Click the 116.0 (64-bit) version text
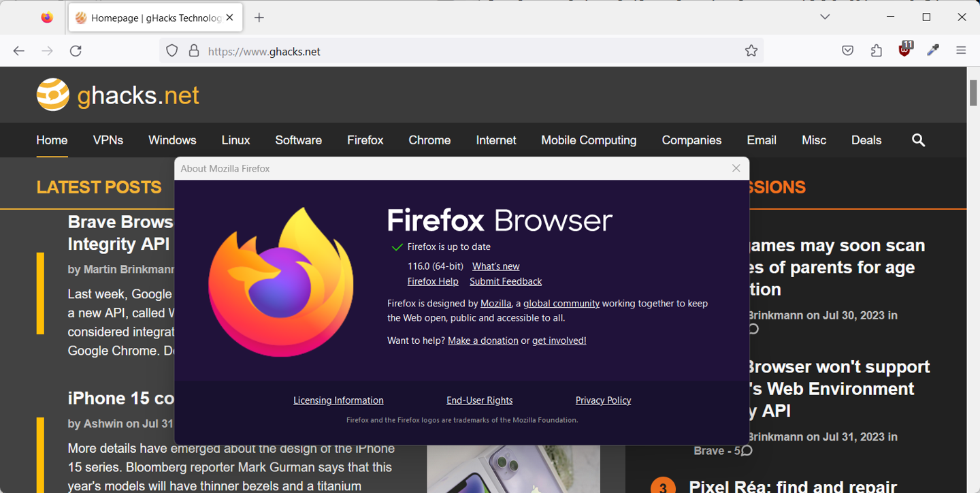 (x=436, y=266)
